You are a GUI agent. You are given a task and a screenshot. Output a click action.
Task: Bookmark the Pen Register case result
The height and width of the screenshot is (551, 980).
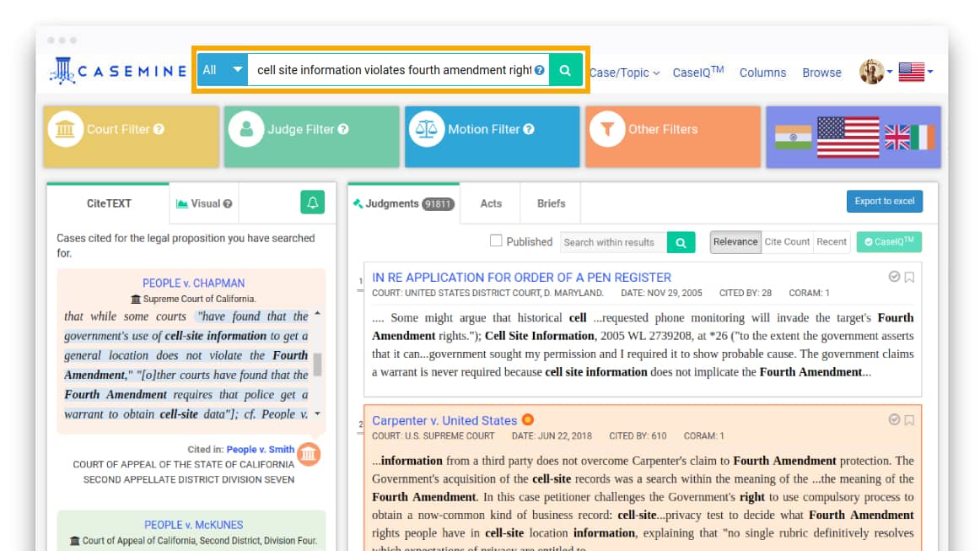tap(909, 277)
